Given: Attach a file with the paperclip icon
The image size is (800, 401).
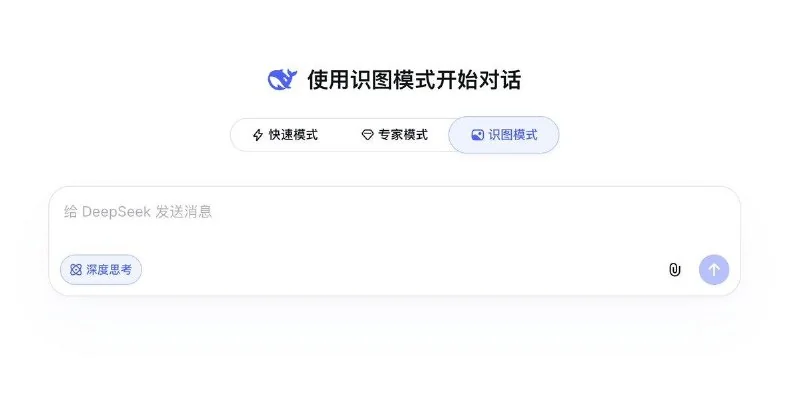Looking at the screenshot, I should 674,270.
